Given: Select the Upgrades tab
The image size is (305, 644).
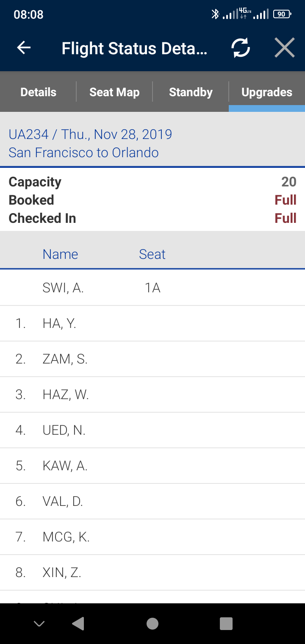Looking at the screenshot, I should 267,92.
